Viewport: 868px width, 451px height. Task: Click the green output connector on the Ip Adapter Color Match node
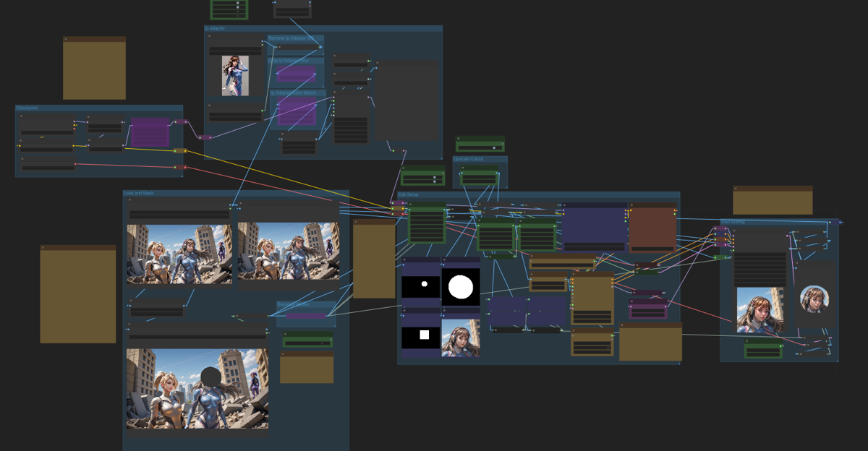click(316, 106)
